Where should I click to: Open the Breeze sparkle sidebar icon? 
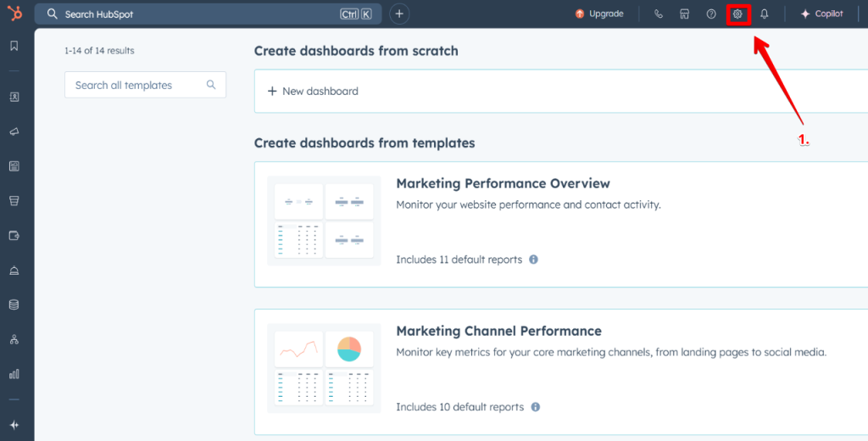(x=14, y=425)
